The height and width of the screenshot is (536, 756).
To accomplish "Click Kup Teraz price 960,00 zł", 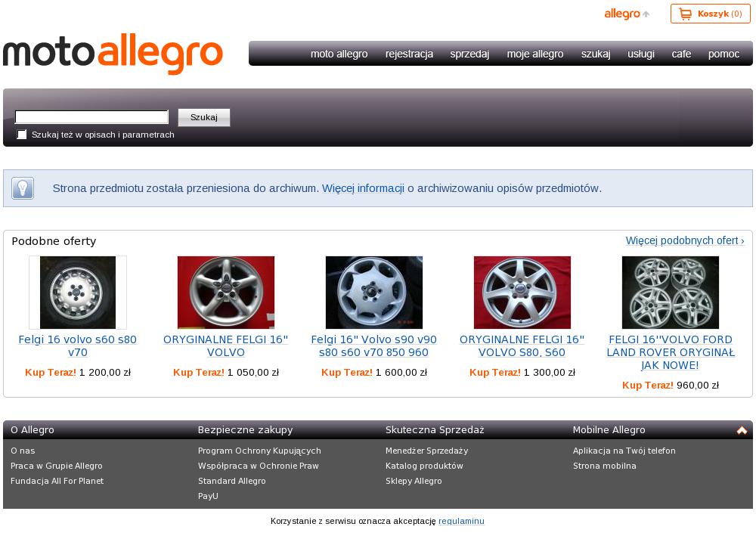I will [670, 386].
